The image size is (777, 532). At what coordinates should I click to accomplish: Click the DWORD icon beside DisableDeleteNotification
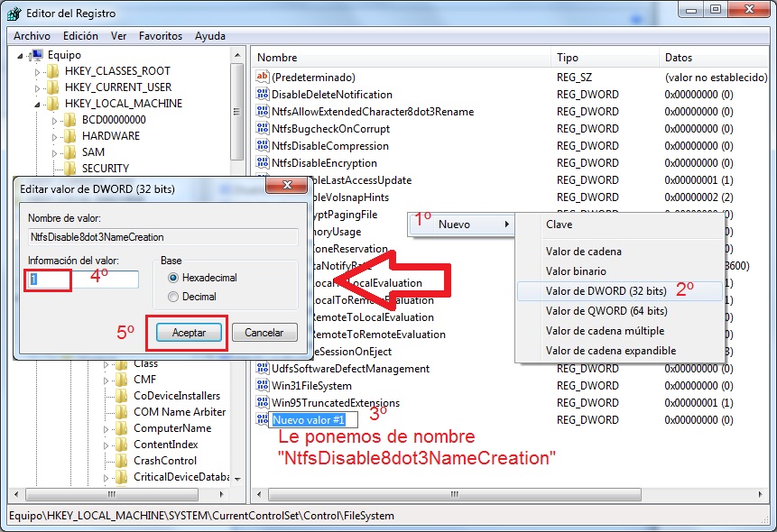(x=263, y=95)
